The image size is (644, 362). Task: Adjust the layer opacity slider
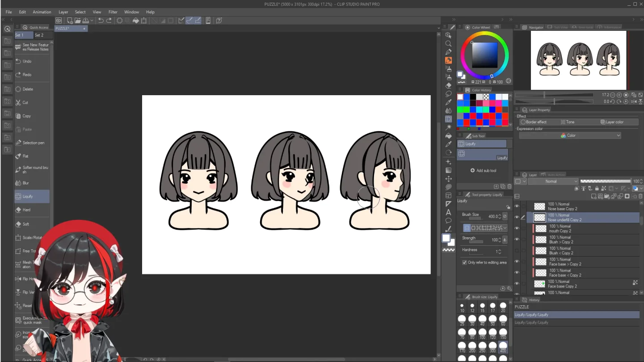[605, 181]
